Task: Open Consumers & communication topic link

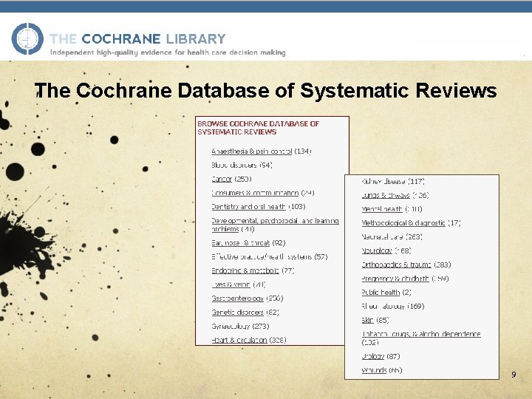Action: 255,193
